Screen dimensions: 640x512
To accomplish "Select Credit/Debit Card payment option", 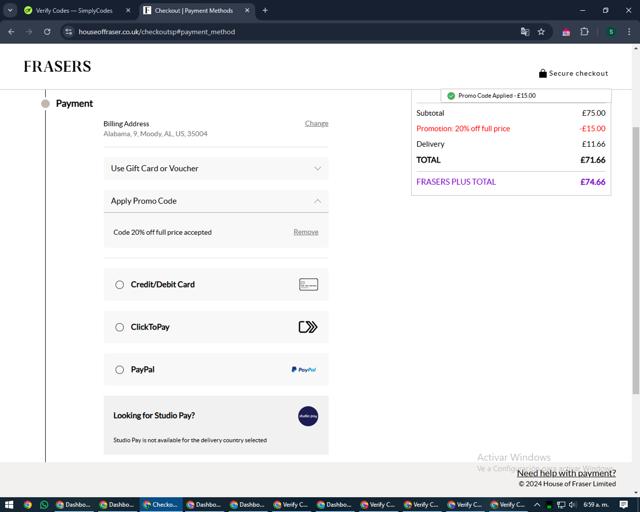I will click(x=119, y=285).
